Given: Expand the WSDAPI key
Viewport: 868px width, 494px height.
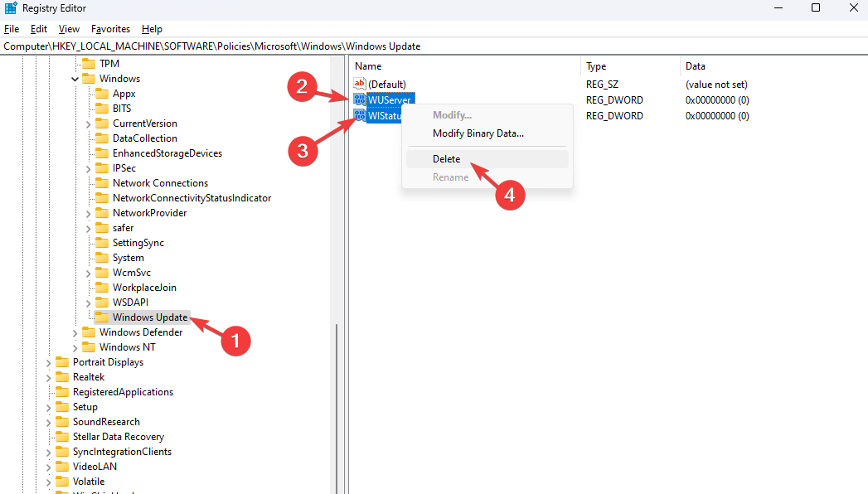Looking at the screenshot, I should (x=88, y=303).
